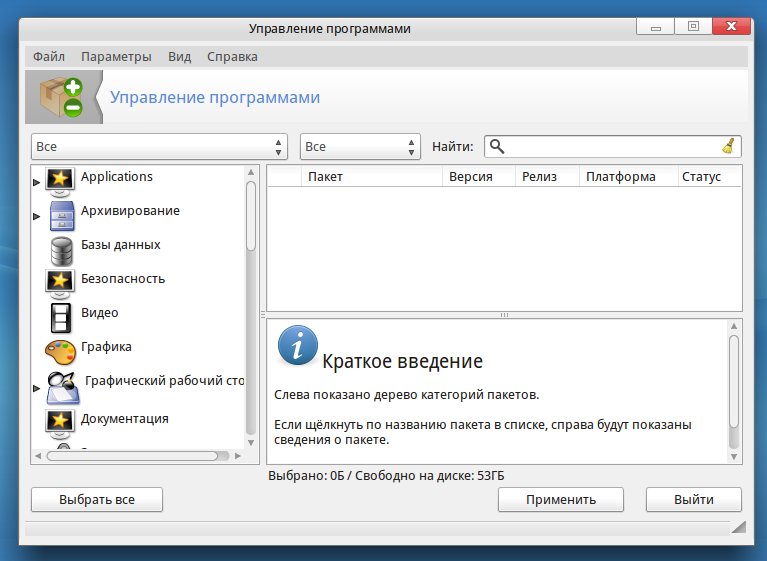Click the Безопасность category icon
Screen dimensions: 767x561
click(60, 283)
